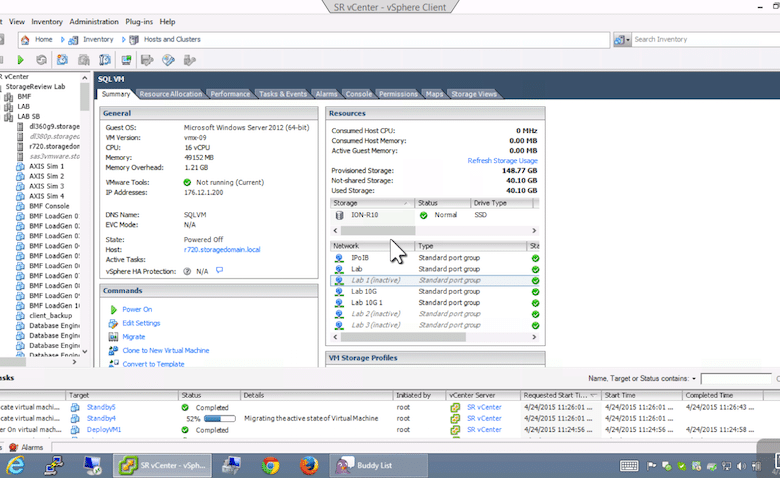
Task: Select BMF Console in the inventory tree
Action: [49, 206]
